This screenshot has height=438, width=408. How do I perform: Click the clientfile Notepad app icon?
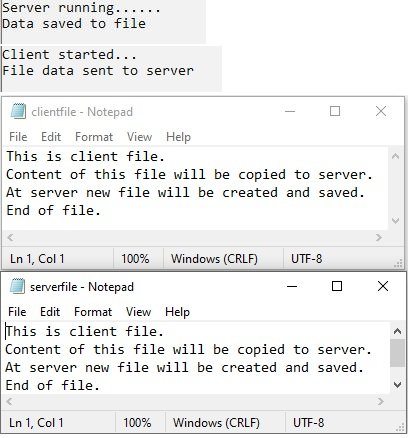pyautogui.click(x=18, y=111)
